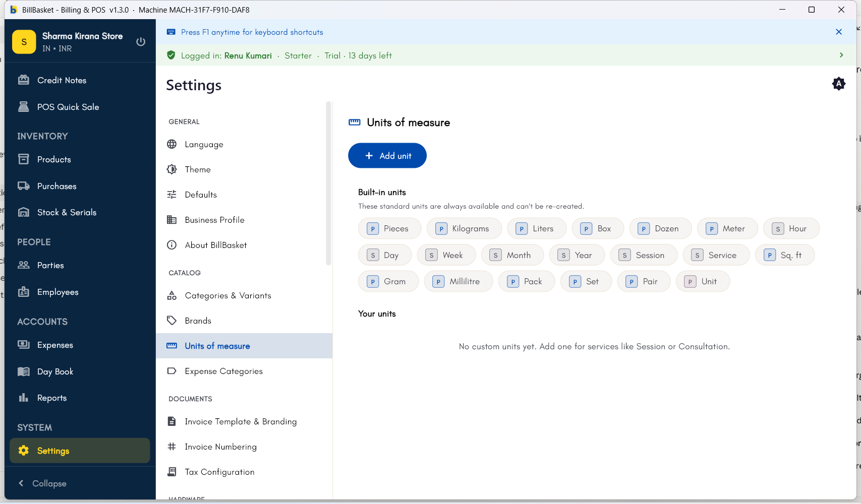Click the Session unit chip
This screenshot has height=504, width=861.
point(644,255)
